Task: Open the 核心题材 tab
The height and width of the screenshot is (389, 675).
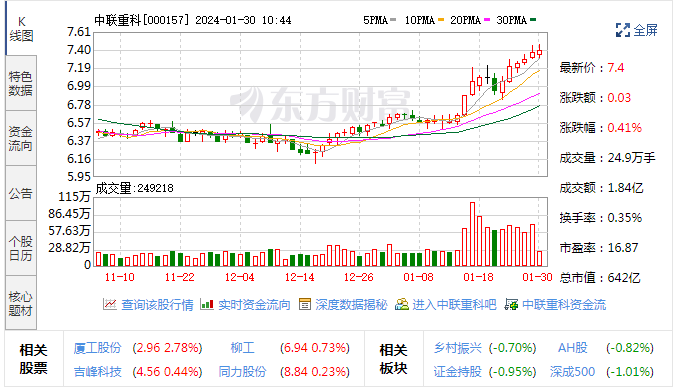Action: [x=21, y=303]
